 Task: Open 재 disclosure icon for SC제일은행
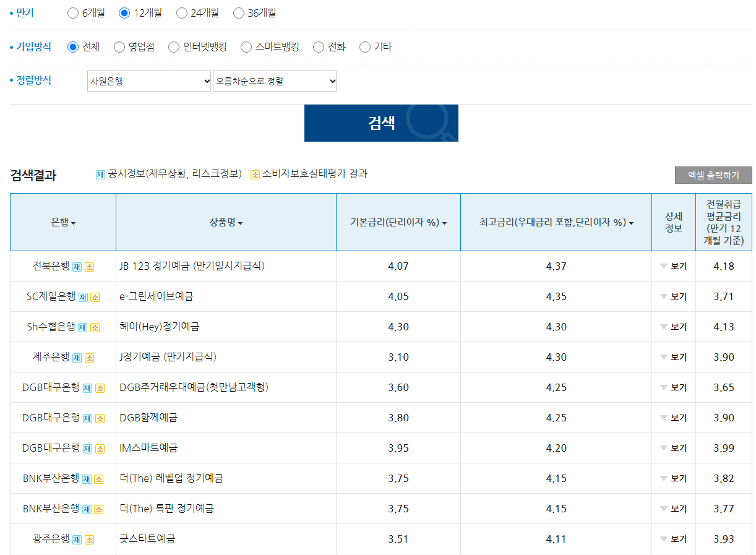83,297
